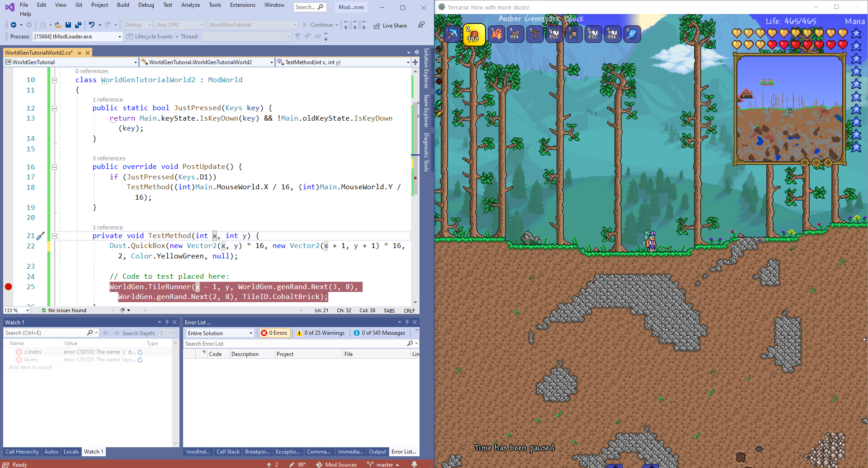Click the Live Share button
The width and height of the screenshot is (868, 468).
(x=390, y=26)
